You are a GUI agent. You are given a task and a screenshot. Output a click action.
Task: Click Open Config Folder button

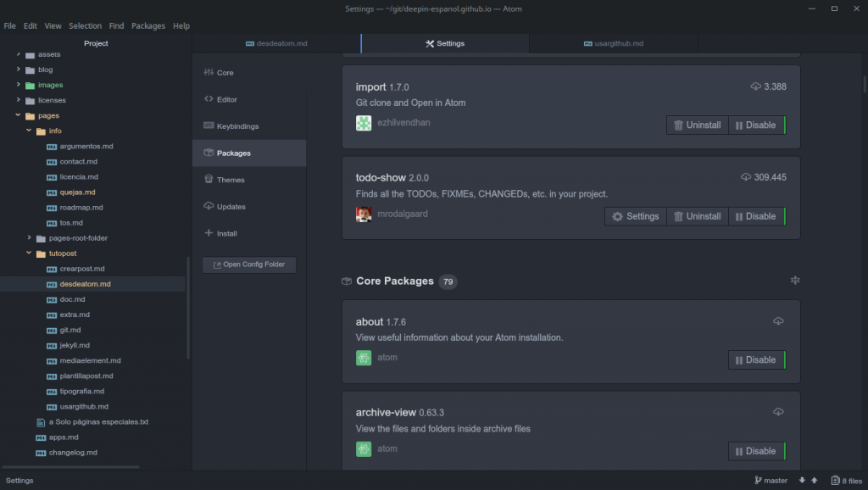(249, 264)
